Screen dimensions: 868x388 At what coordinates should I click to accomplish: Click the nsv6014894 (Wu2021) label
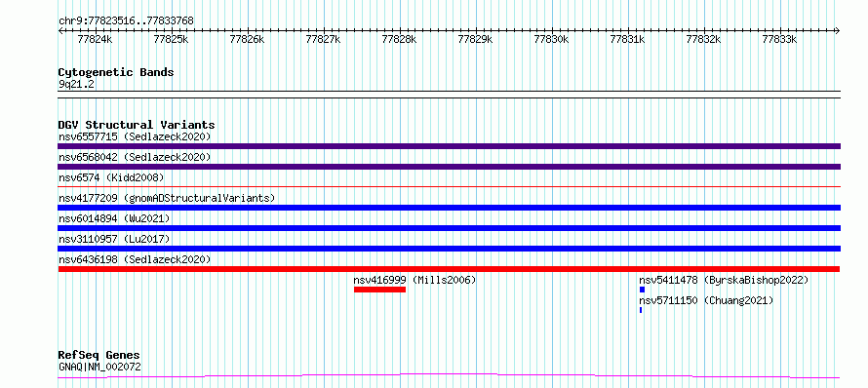(x=114, y=218)
